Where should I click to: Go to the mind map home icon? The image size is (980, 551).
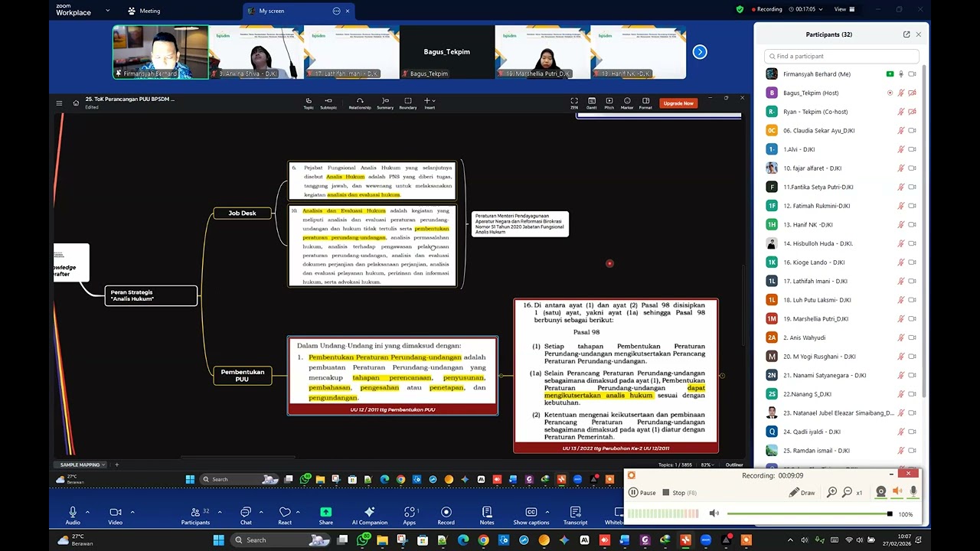tap(76, 103)
